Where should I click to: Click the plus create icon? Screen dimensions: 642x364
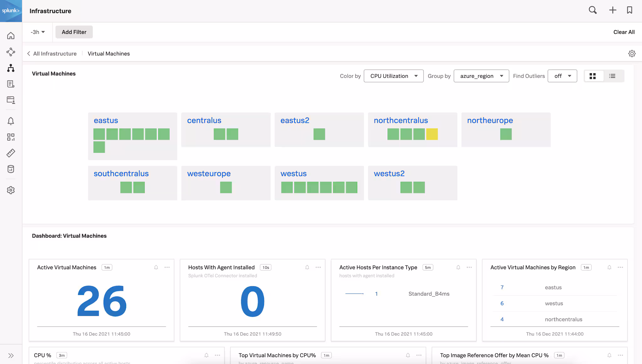click(x=613, y=10)
